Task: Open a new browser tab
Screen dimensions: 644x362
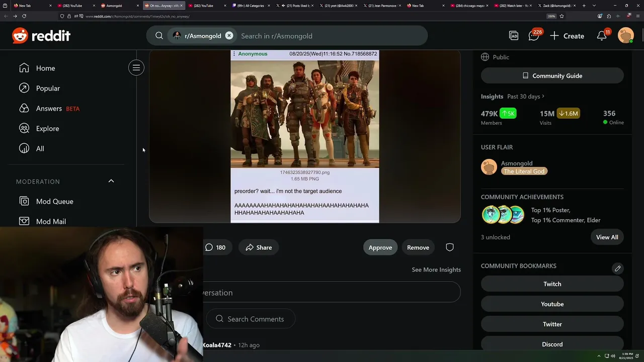Action: (x=584, y=6)
